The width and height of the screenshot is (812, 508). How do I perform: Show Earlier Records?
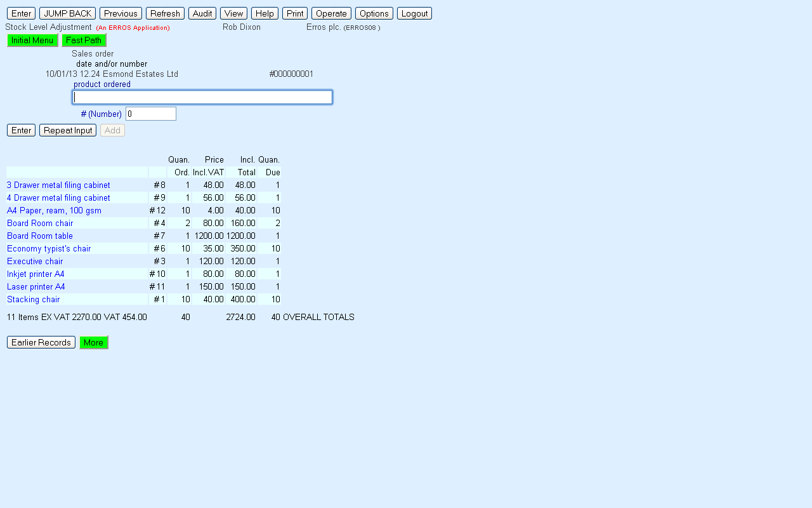click(x=41, y=342)
